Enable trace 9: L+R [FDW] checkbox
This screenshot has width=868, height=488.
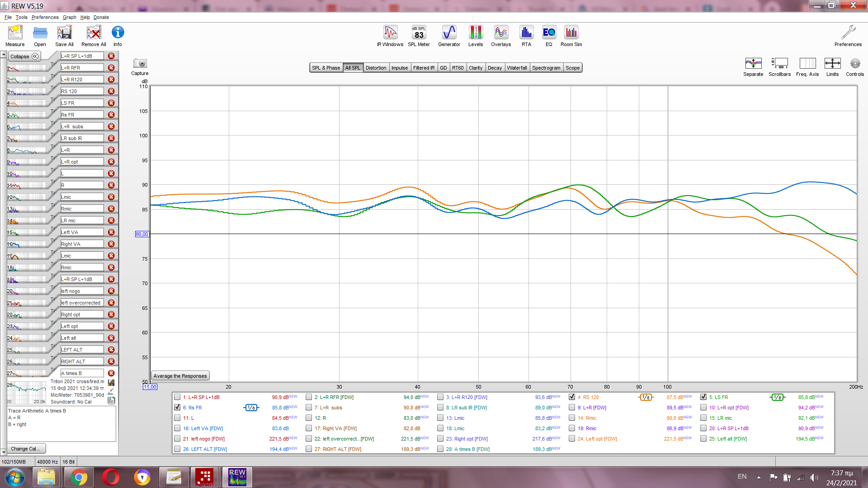coord(572,408)
